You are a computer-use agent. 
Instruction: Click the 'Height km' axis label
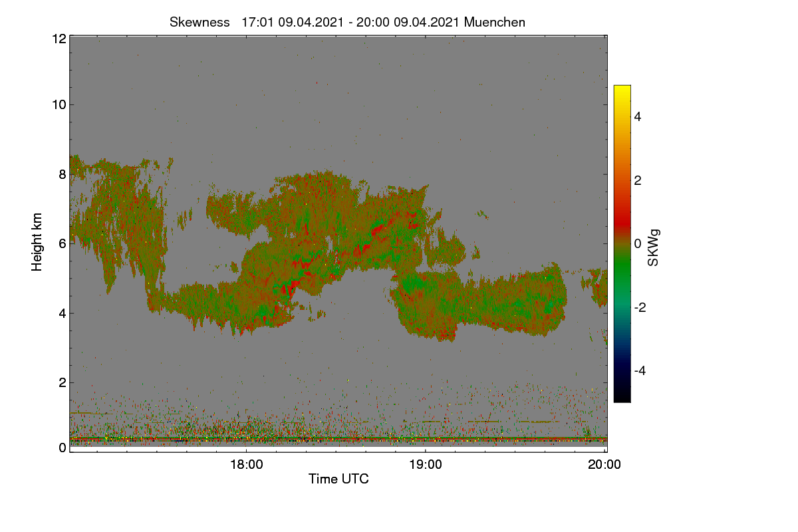(x=37, y=242)
